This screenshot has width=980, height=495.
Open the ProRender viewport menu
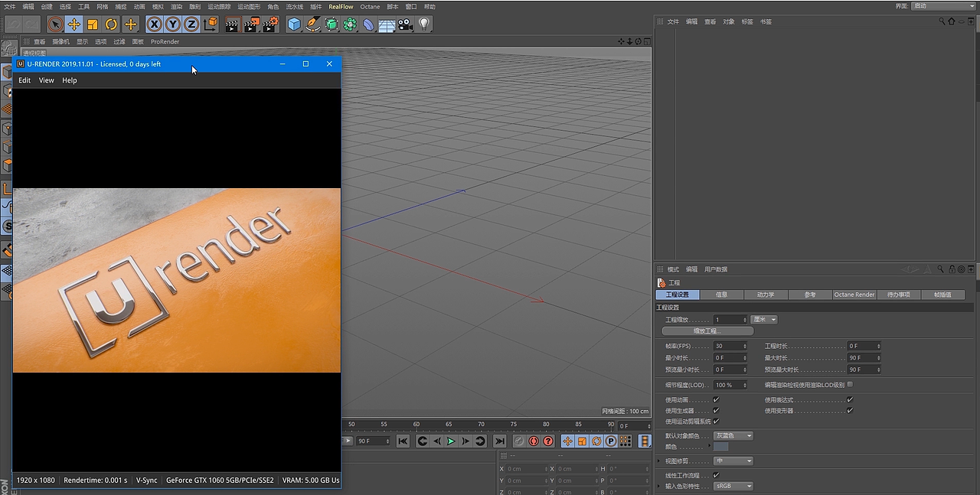[165, 42]
